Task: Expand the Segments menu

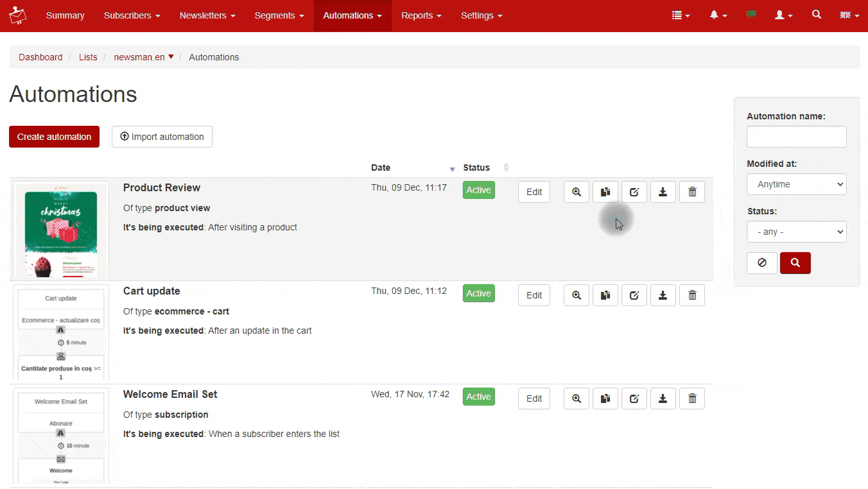Action: coord(279,15)
